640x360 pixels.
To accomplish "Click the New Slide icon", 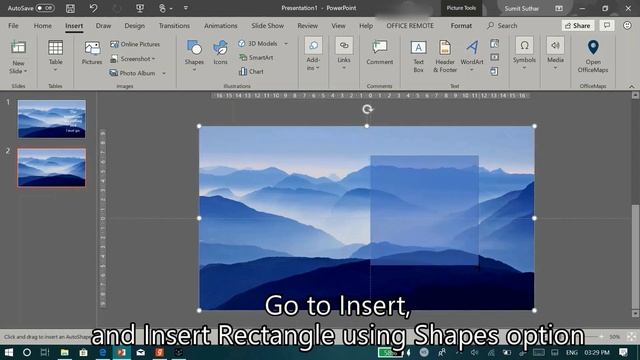I will (x=18, y=48).
